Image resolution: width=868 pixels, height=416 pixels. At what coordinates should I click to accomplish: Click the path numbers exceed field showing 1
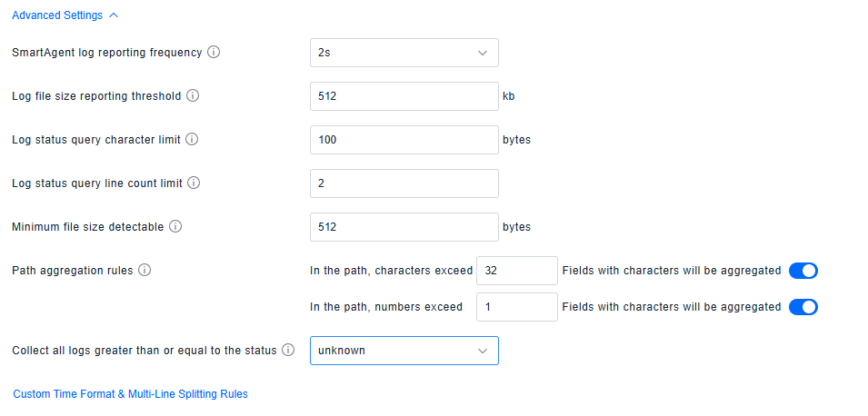[516, 307]
